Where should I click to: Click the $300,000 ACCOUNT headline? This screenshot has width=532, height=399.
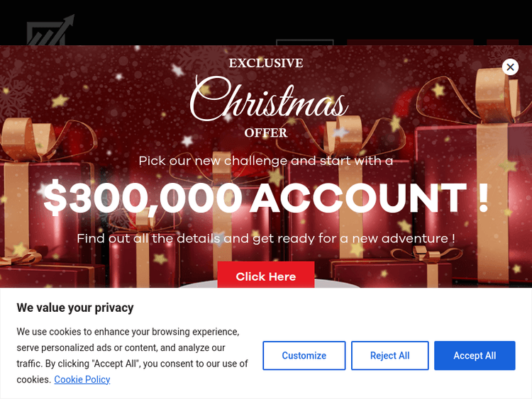tap(266, 198)
